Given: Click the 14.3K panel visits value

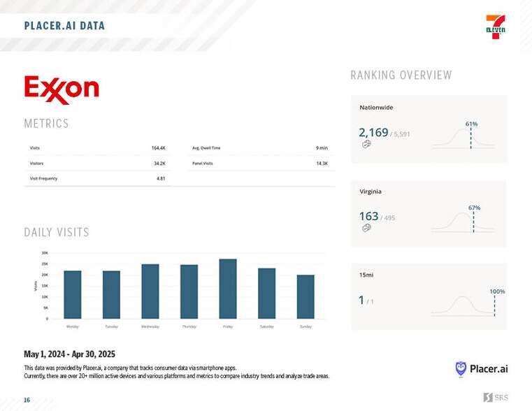Looking at the screenshot, I should [322, 164].
